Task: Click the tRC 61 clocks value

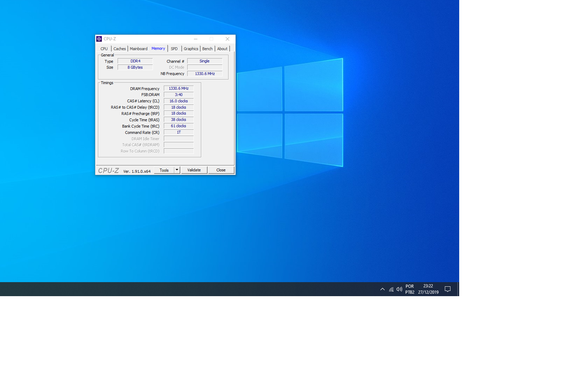Action: [179, 126]
